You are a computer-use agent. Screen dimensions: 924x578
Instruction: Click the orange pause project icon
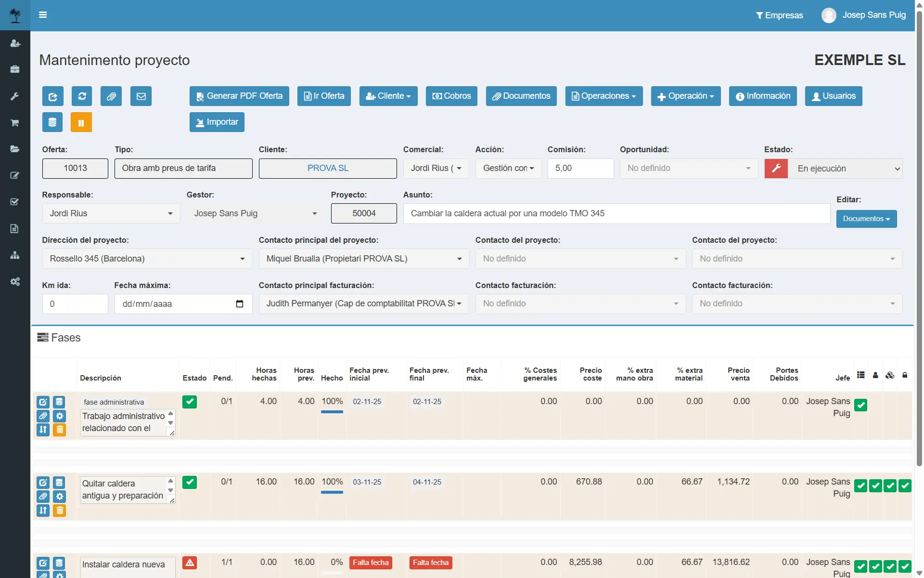coord(81,122)
